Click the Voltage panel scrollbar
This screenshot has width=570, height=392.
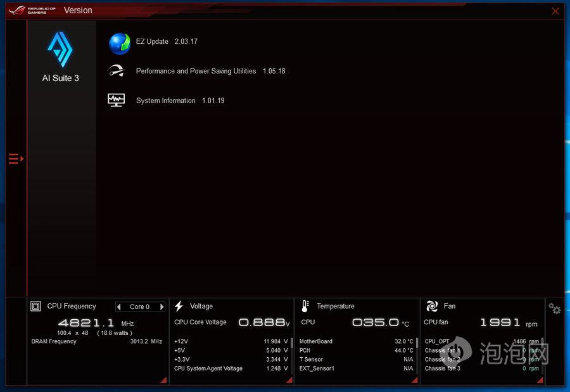(292, 346)
